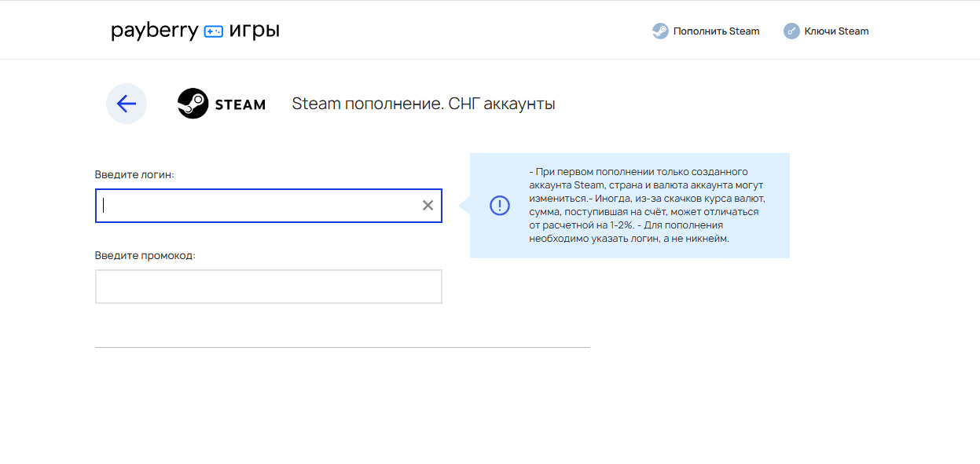The image size is (980, 464).
Task: Click the back arrow's circular background button
Action: click(127, 103)
